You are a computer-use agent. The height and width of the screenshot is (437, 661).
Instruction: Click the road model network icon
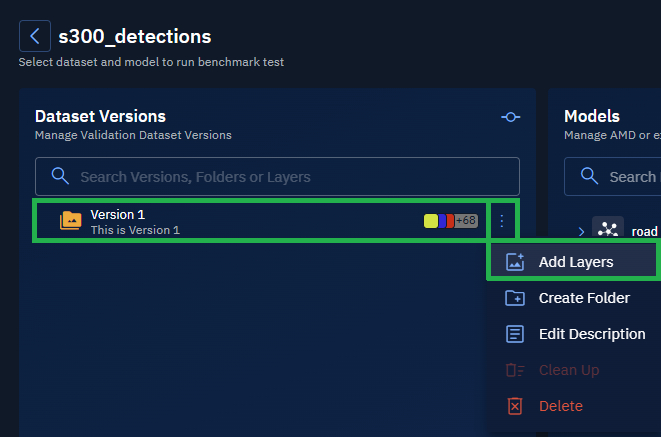(x=608, y=231)
